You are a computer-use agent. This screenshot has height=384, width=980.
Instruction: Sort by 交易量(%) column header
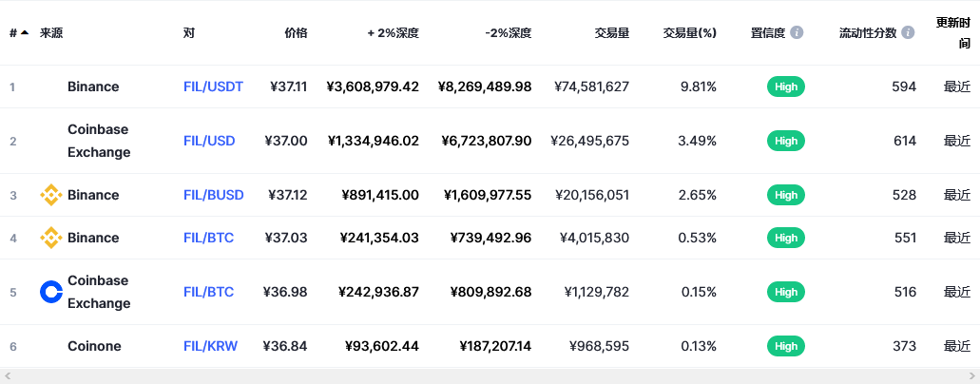[689, 33]
